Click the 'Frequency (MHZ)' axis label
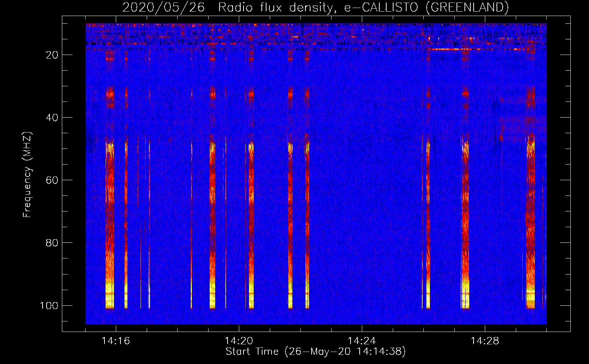The width and height of the screenshot is (589, 364). pos(27,175)
